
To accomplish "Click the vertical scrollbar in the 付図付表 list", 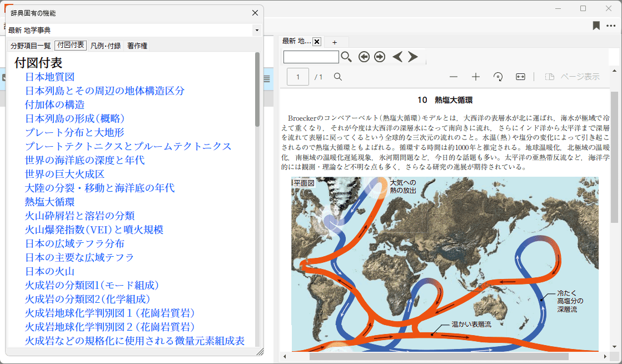I will click(257, 89).
